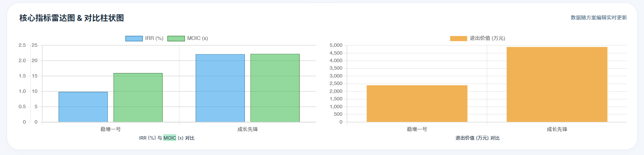
Task: Select the orange exit value bar for 稳增一号
Action: pyautogui.click(x=417, y=103)
